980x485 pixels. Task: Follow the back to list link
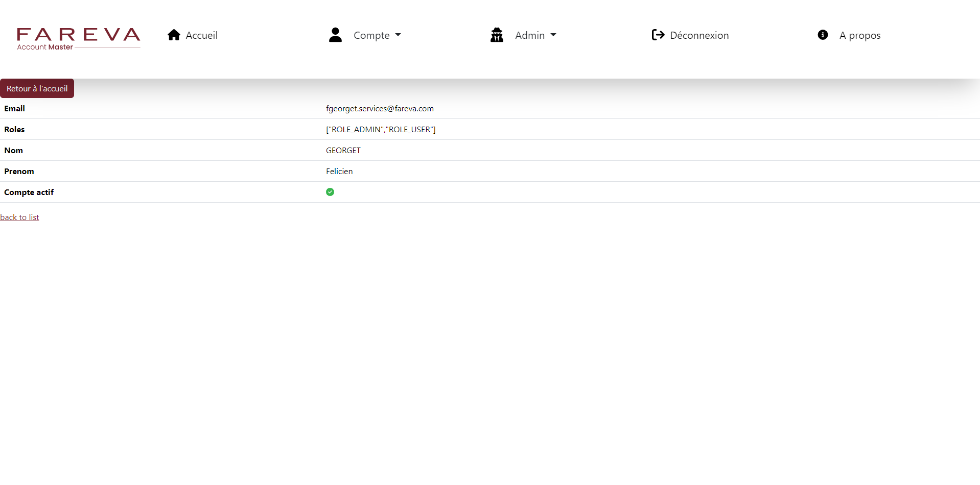click(x=19, y=217)
